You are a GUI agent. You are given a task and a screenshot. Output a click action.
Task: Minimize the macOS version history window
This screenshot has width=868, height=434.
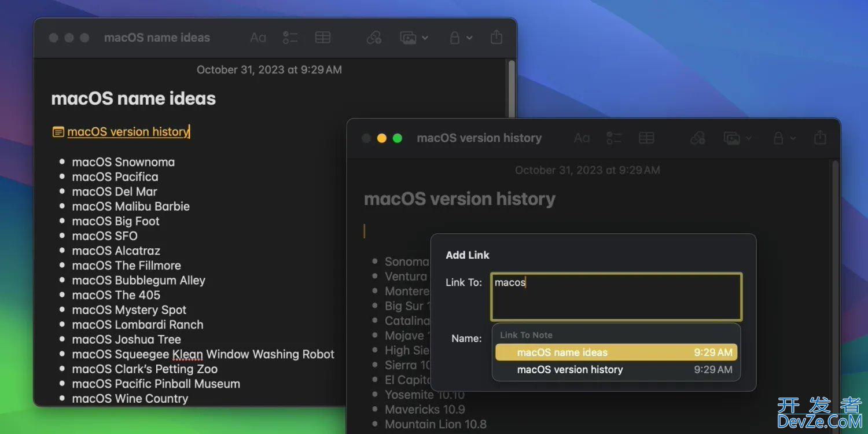pos(382,138)
